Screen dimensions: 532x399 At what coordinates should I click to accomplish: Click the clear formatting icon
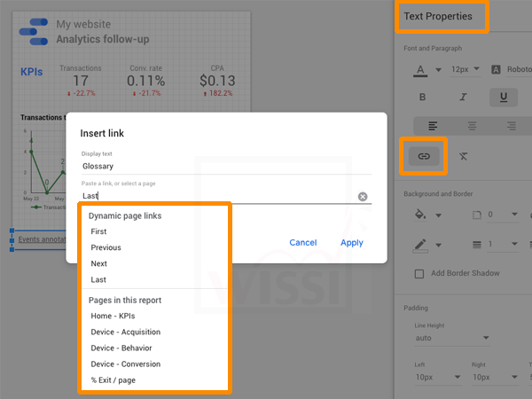pos(463,156)
